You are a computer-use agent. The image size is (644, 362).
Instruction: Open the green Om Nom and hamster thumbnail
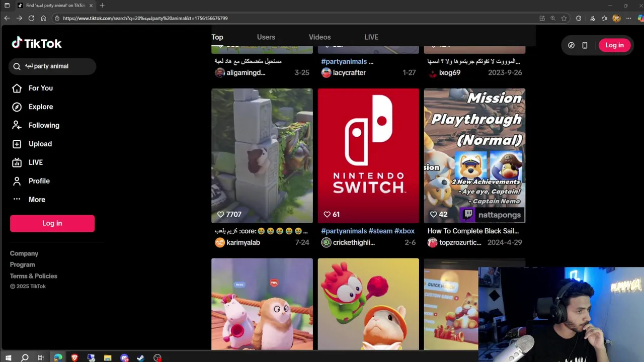click(x=368, y=304)
